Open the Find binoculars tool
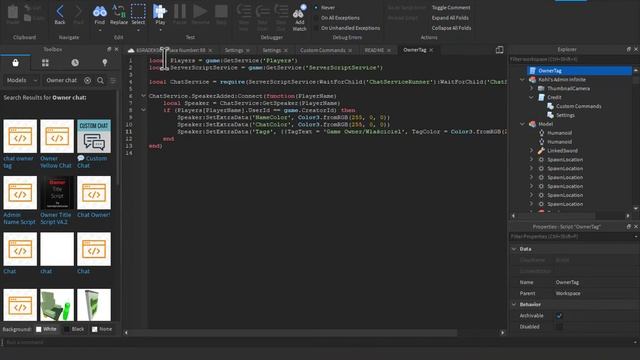The height and width of the screenshot is (360, 640). tap(100, 15)
